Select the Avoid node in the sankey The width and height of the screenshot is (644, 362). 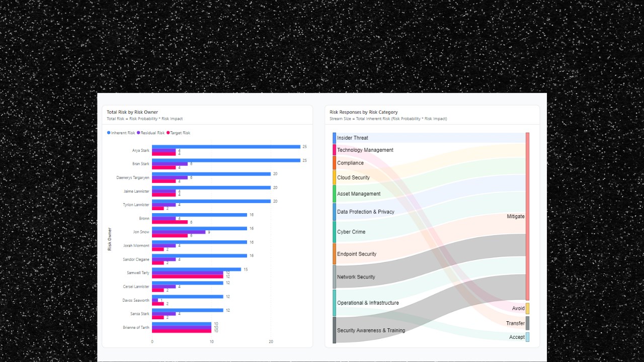527,308
